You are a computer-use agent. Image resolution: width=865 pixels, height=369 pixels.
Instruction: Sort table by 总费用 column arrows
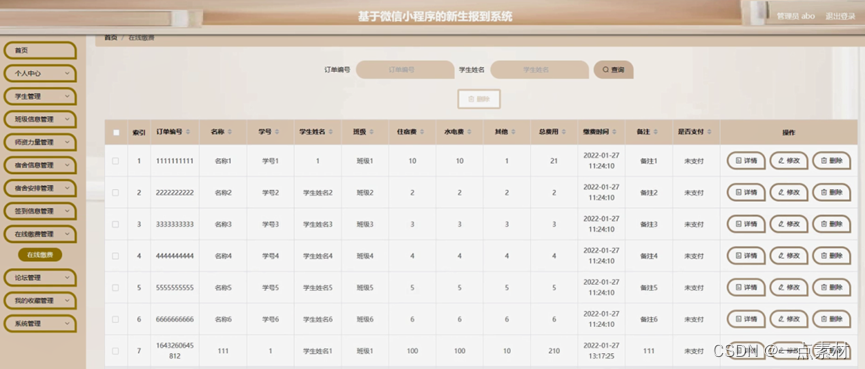[564, 132]
